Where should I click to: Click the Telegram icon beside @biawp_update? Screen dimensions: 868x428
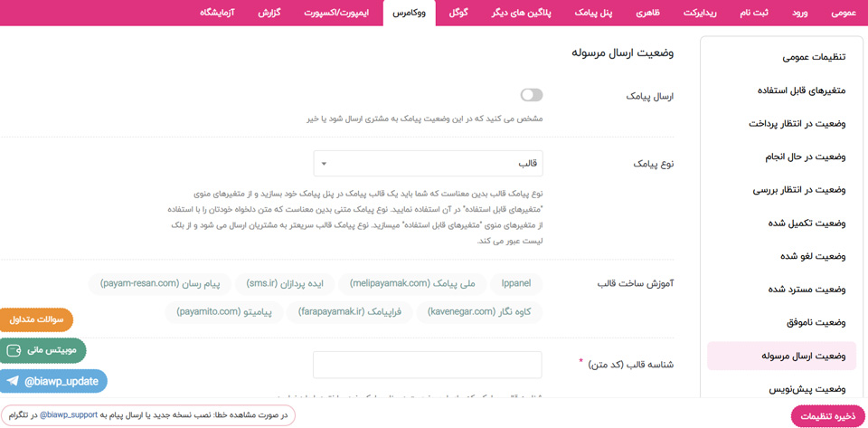coord(14,382)
